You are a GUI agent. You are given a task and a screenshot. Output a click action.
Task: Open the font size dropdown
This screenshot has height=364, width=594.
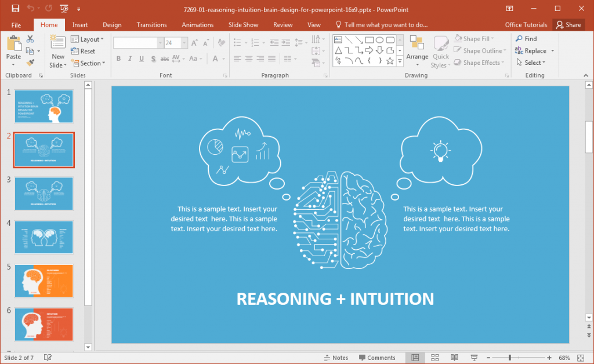click(x=184, y=42)
